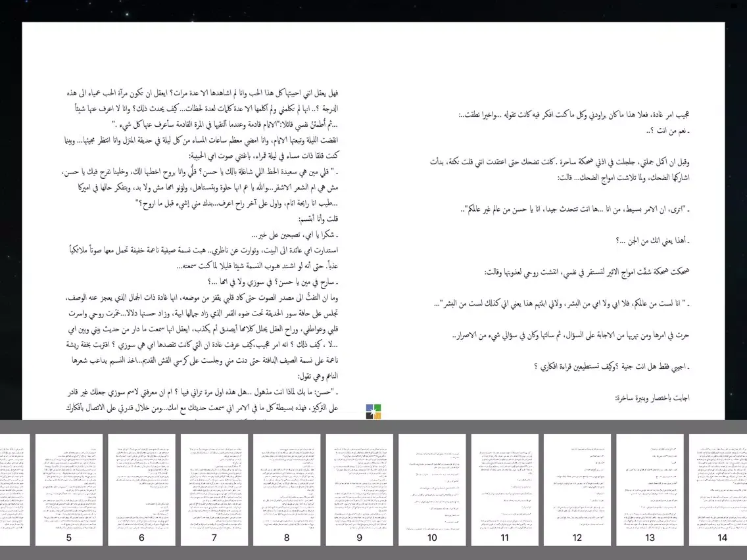The image size is (747, 560).
Task: Click the line "ـ شكرا يا امي، تصبحين على خير"
Action: pyautogui.click(x=295, y=235)
